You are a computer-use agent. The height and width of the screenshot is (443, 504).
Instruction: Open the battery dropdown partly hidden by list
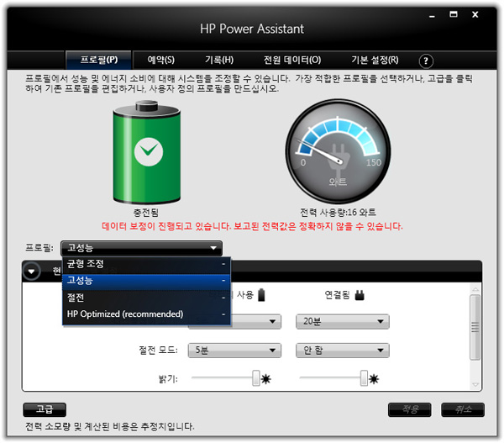256,322
